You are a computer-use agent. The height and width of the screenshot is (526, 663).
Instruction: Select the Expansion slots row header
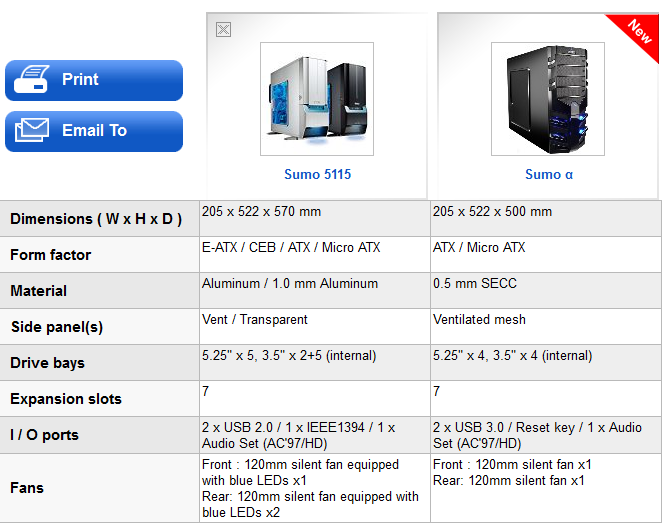tap(100, 398)
